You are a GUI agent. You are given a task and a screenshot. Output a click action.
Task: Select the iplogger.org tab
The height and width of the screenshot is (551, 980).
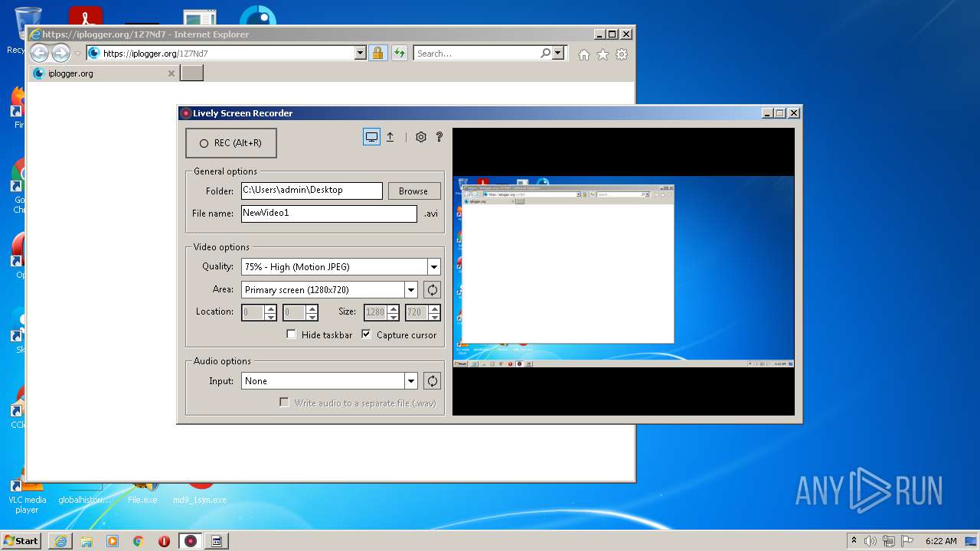(103, 73)
